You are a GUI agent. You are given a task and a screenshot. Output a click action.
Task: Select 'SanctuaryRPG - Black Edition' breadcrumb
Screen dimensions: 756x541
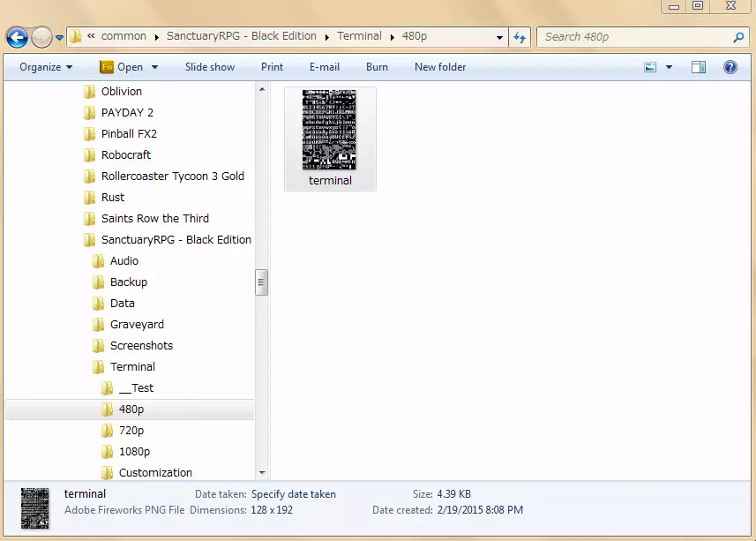[242, 36]
